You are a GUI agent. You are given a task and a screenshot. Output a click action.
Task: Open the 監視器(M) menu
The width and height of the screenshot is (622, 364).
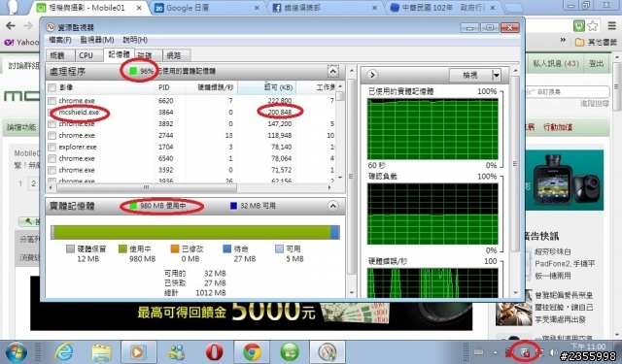click(x=97, y=40)
